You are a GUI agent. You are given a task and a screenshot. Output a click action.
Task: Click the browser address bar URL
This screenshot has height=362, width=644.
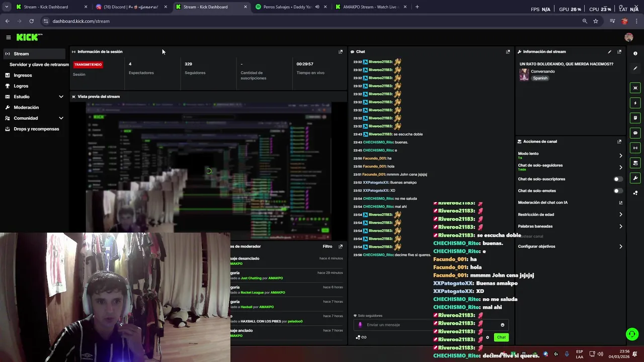[x=81, y=21]
